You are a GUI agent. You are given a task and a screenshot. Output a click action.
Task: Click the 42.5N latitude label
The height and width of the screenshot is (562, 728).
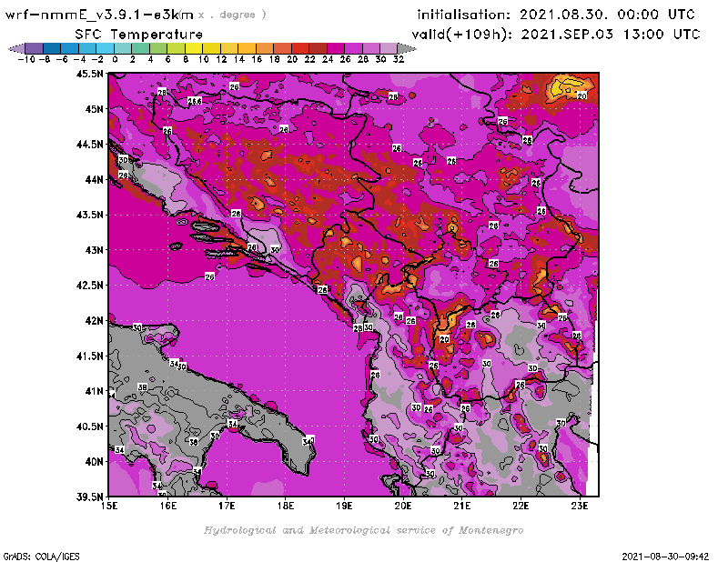(89, 286)
